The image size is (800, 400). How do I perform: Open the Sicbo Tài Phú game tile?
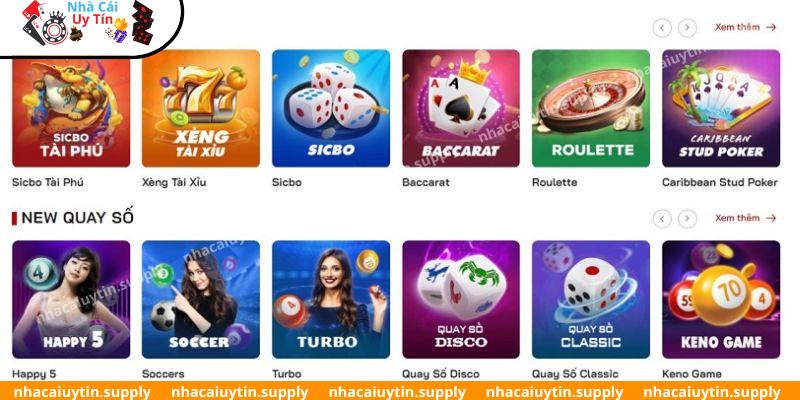[x=71, y=108]
